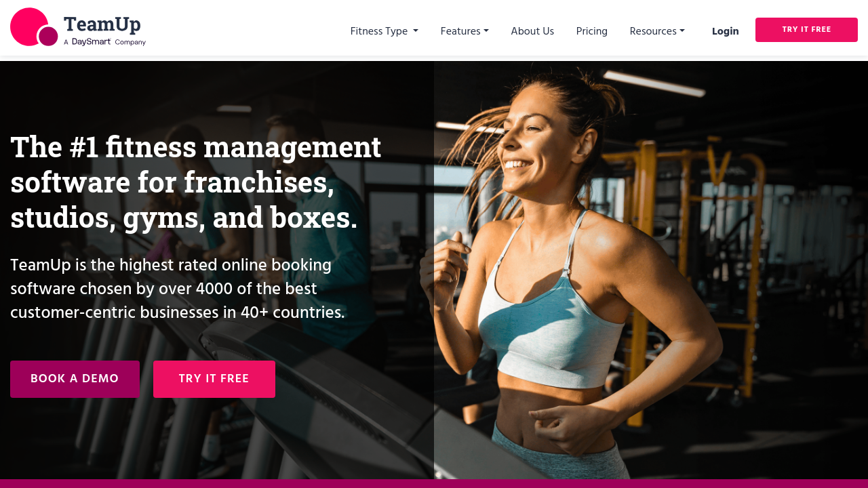Screen dimensions: 868x488
Task: Go to the About Us page
Action: [x=532, y=31]
